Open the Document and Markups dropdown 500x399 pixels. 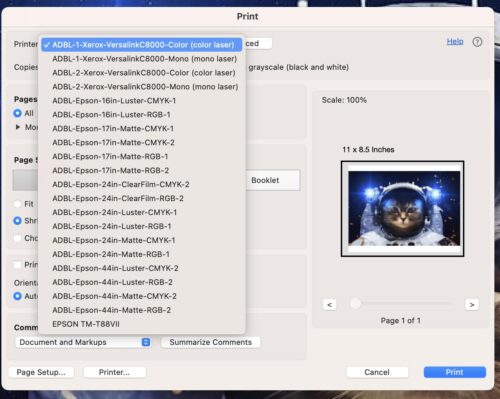click(83, 342)
